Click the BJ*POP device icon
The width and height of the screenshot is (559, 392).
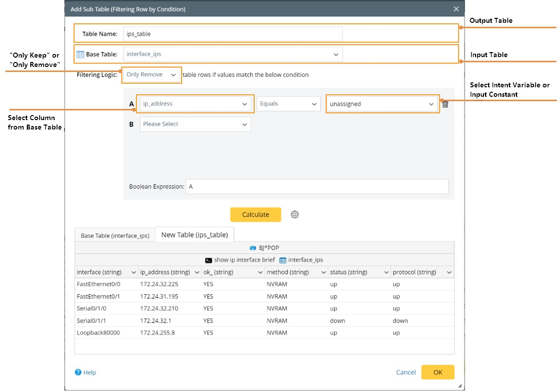click(253, 248)
